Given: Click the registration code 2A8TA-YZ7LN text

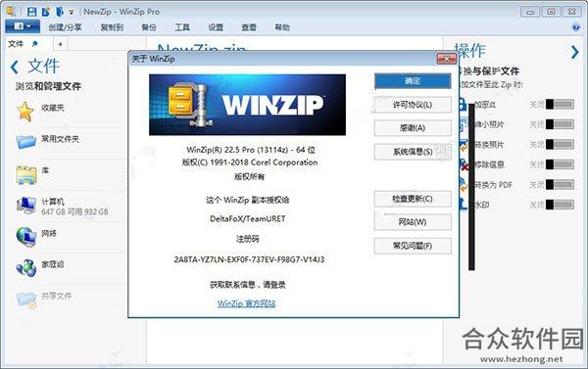Looking at the screenshot, I should (x=249, y=259).
